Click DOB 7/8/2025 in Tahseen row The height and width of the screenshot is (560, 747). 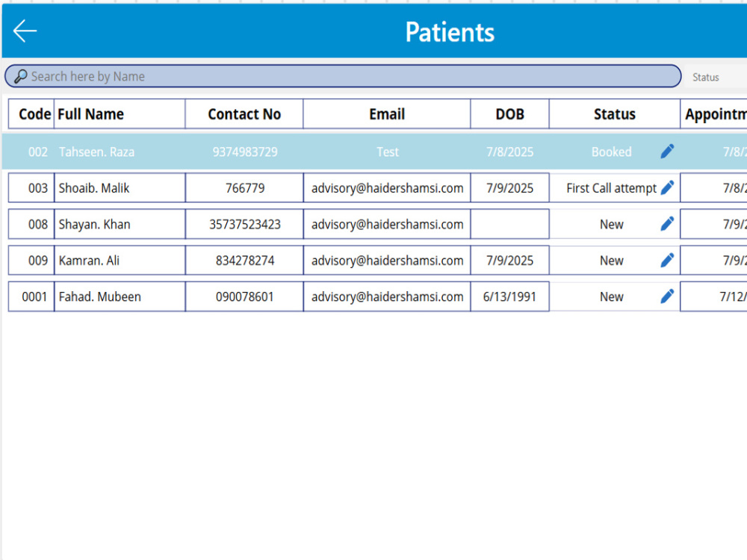pyautogui.click(x=509, y=152)
